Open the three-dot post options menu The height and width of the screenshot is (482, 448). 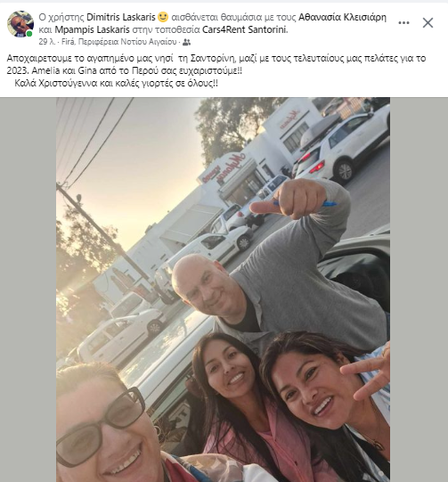[403, 23]
